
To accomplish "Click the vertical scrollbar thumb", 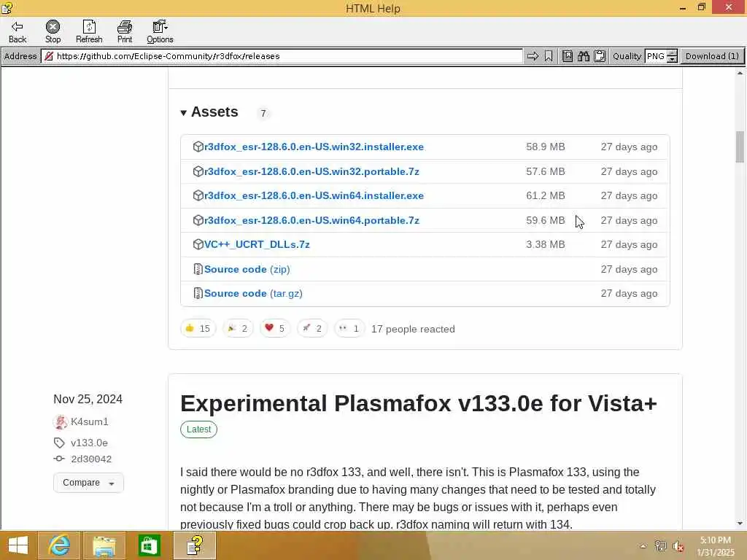I will (x=740, y=147).
